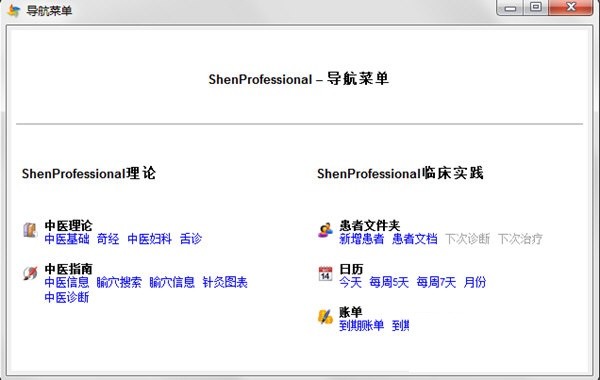Viewport: 600px width, 380px height.
Task: Open the 腧穴搜索 link
Action: (x=119, y=282)
